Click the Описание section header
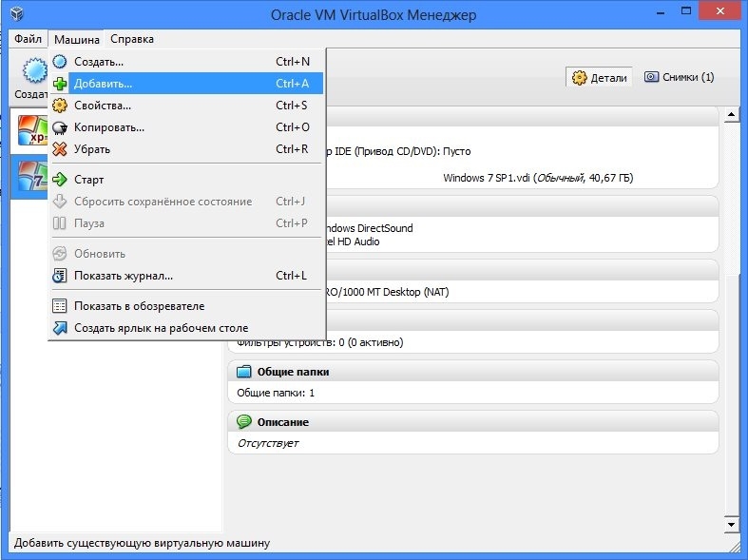Viewport: 748px width, 560px height. point(473,422)
